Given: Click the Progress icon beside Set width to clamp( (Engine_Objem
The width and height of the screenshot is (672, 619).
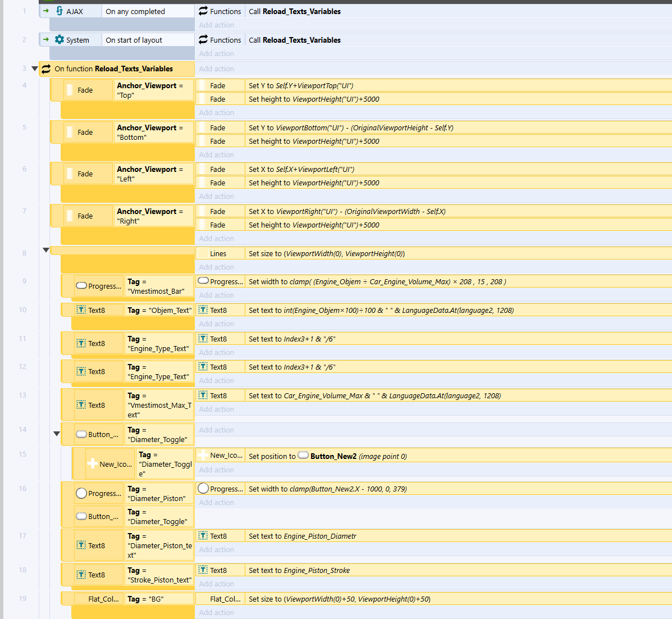Looking at the screenshot, I should click(x=203, y=281).
